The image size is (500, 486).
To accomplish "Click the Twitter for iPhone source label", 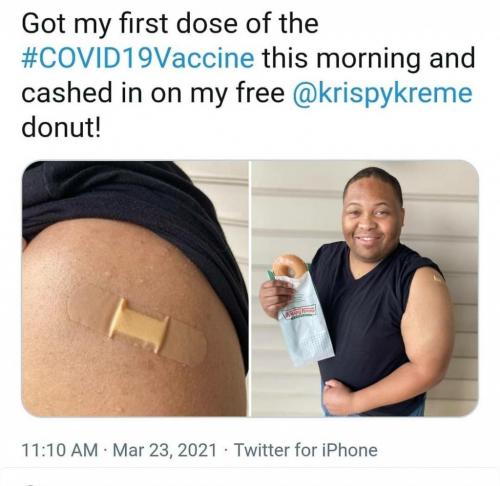I will coord(306,450).
